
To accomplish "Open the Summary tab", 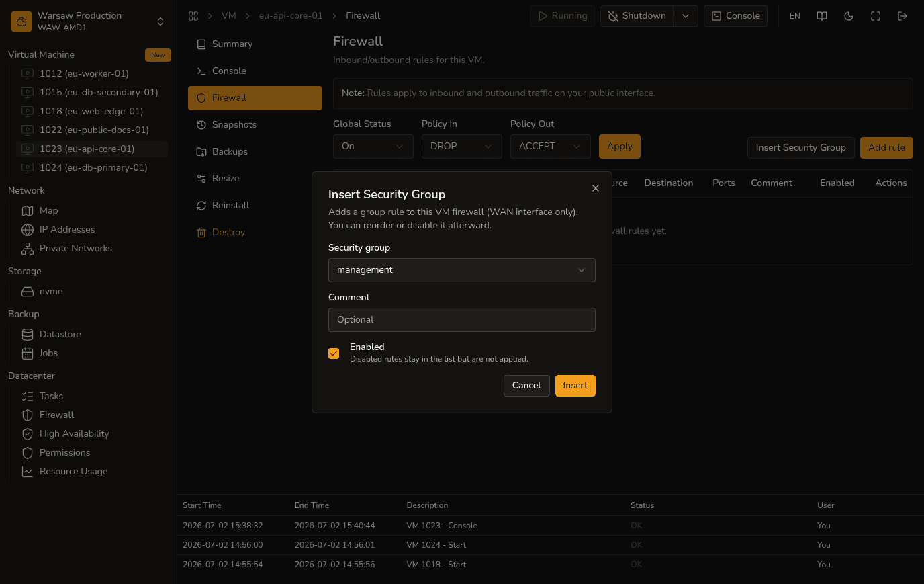I will point(255,44).
